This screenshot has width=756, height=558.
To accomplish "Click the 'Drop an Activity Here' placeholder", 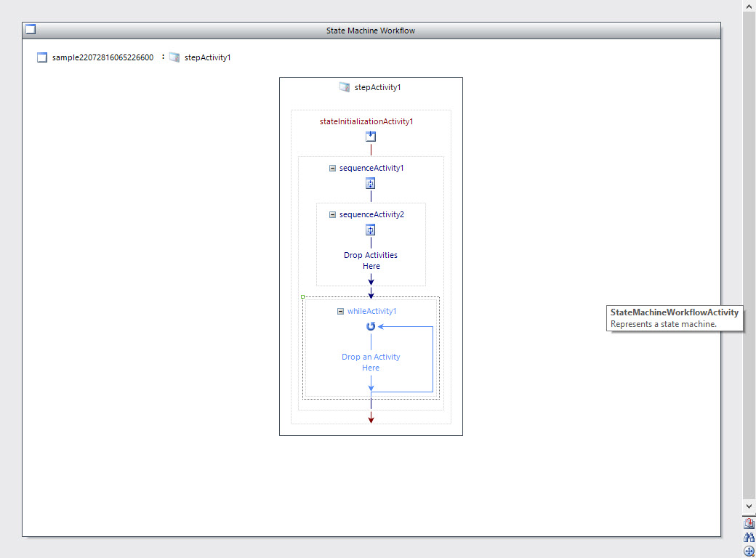I will point(371,362).
